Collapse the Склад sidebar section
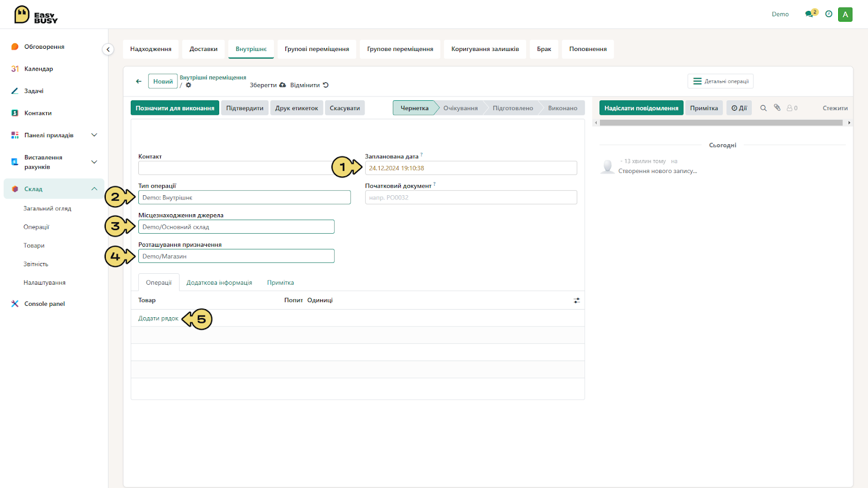 pos(94,189)
